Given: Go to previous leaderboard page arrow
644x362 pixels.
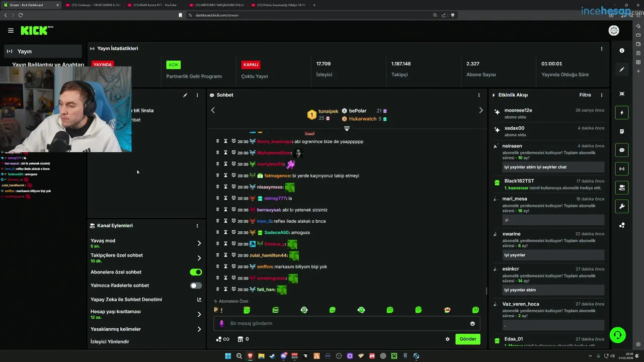Looking at the screenshot, I should click(213, 110).
